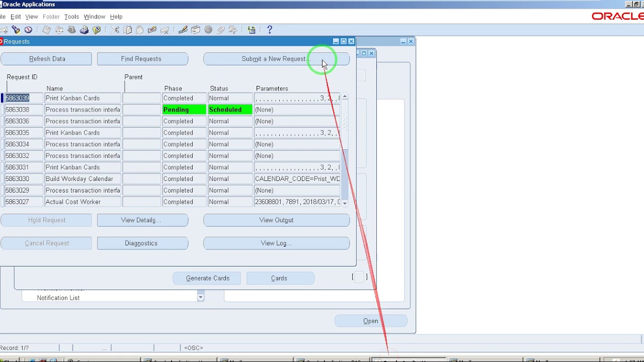Open the Tools menu
The image size is (644, 362).
pyautogui.click(x=71, y=17)
